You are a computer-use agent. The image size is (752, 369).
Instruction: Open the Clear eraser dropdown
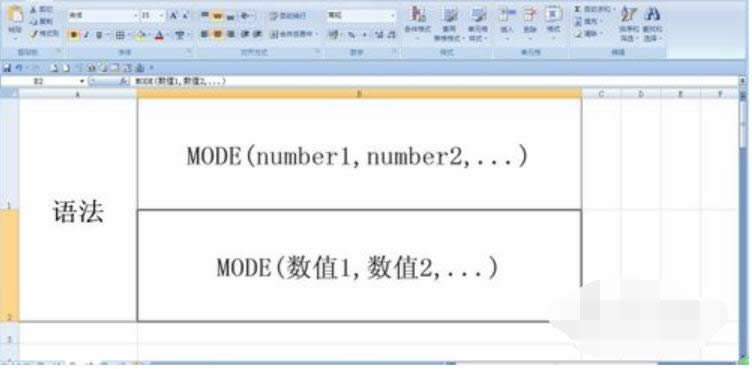(588, 34)
